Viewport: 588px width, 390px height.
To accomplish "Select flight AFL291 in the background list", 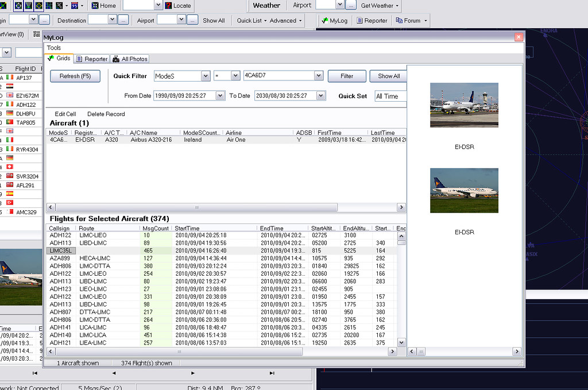I will coord(21,186).
